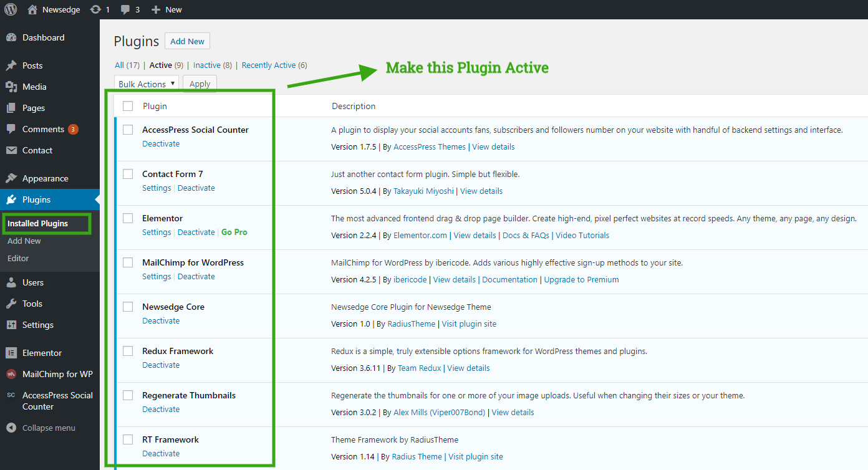Open MailChimp Documentation link
Screen dimensions: 868x470
(509, 279)
